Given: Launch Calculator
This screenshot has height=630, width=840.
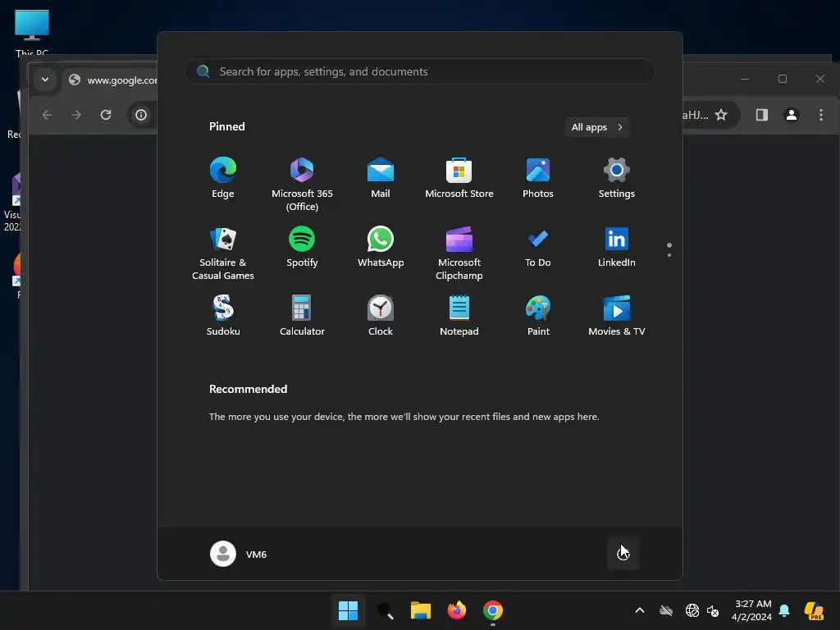Looking at the screenshot, I should [302, 316].
